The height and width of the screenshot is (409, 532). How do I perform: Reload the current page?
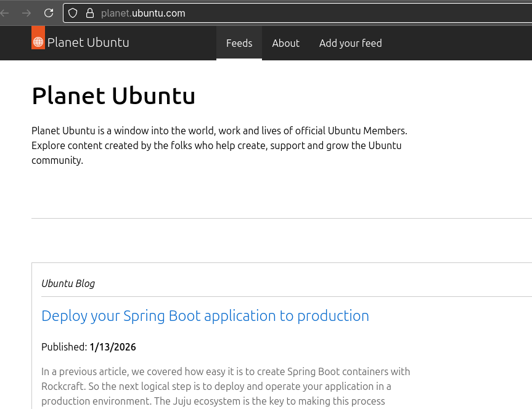[49, 13]
